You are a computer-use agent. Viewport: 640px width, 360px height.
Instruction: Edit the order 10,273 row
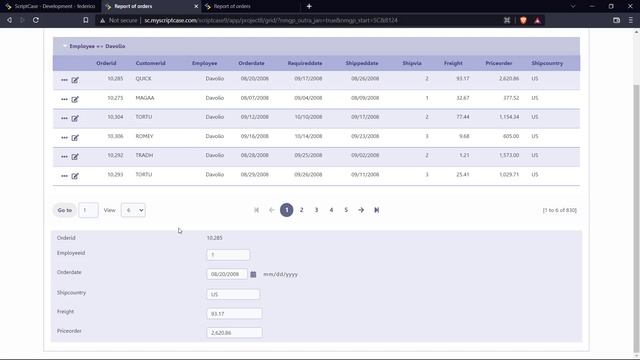tap(75, 99)
